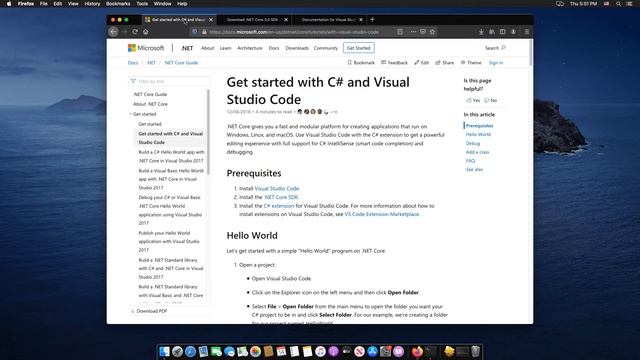
Task: Switch to the Download .NET Core SDK tab
Action: [252, 20]
